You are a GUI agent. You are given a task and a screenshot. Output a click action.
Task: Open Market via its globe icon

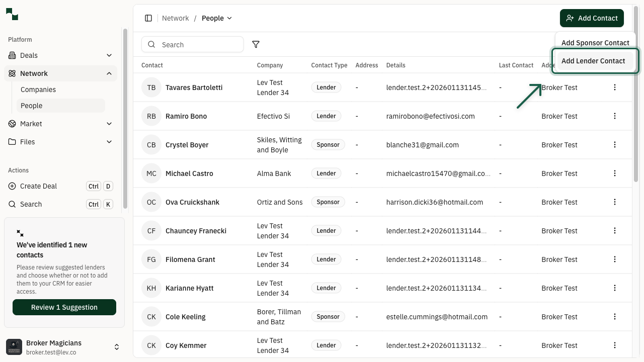[12, 124]
